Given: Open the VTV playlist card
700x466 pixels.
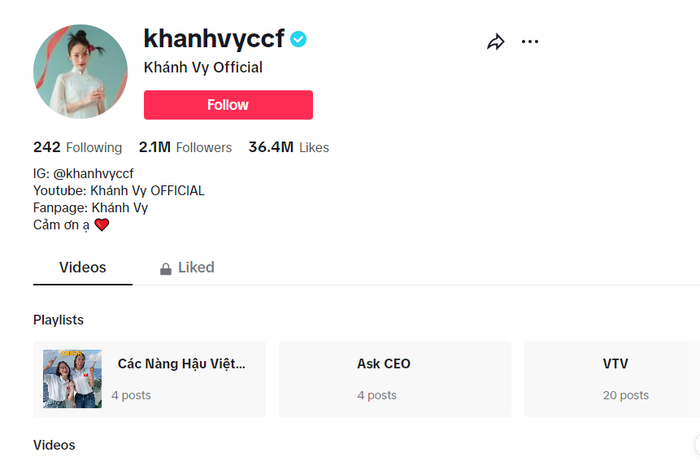Looking at the screenshot, I should [x=612, y=378].
